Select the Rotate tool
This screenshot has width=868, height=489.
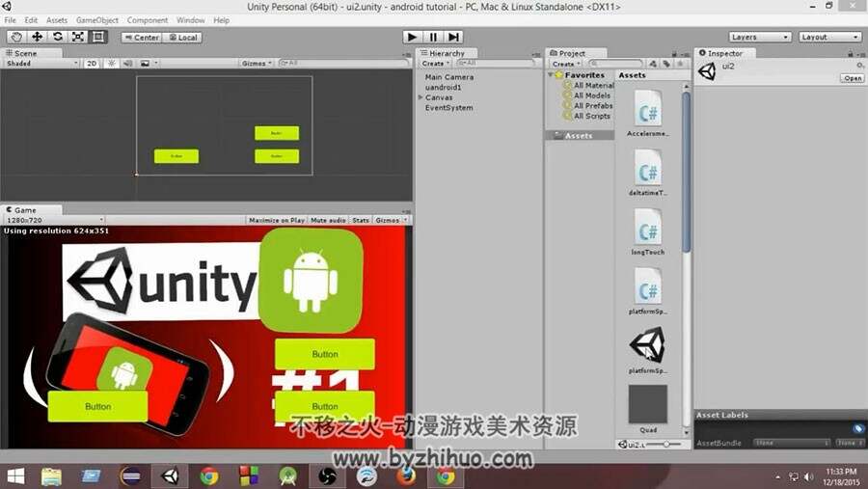click(x=57, y=37)
